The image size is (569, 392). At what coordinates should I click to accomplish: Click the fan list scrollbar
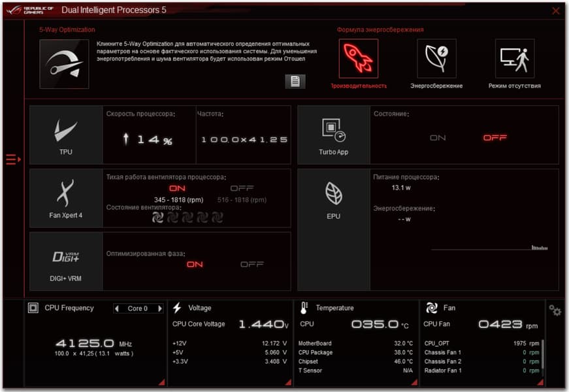tap(542, 355)
